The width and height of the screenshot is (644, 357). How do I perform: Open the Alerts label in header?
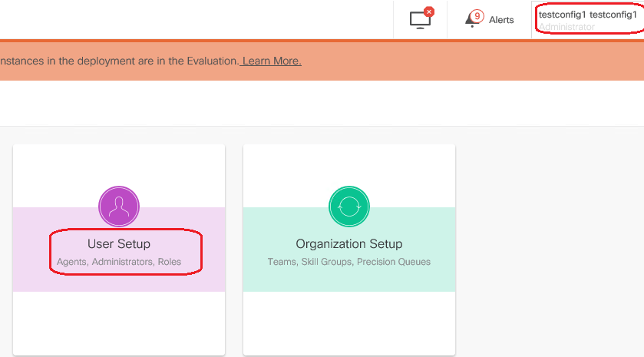[501, 20]
